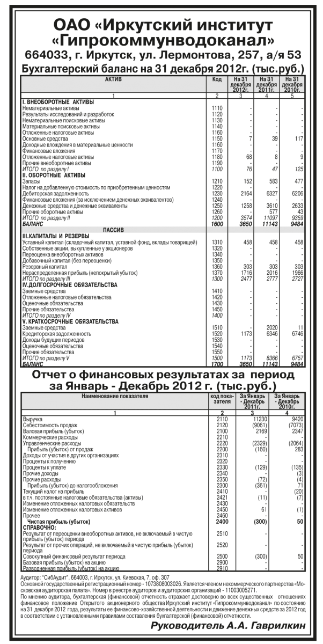Viewport: 323px width, 644px height.
Task: Click the На 31 декабря 2012г. column header
Action: [x=240, y=85]
